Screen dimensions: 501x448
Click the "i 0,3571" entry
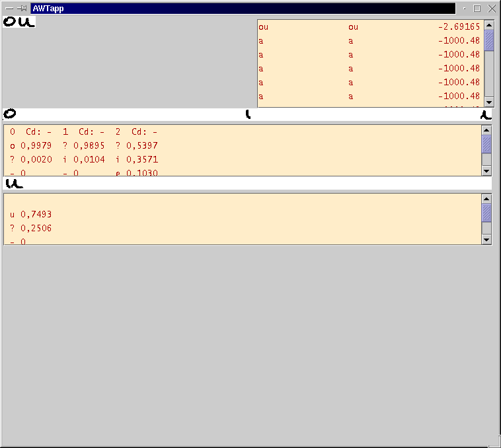136,159
